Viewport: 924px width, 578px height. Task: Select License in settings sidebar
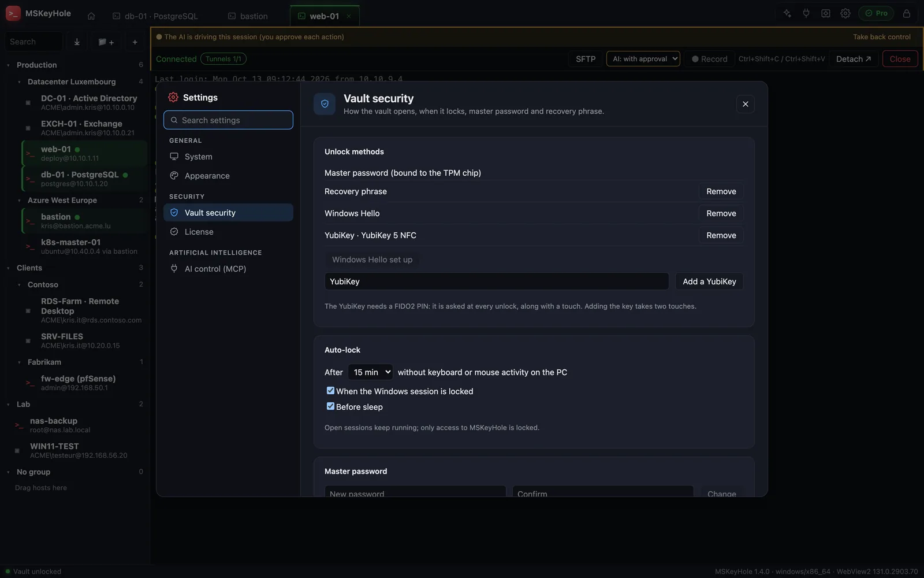point(228,232)
